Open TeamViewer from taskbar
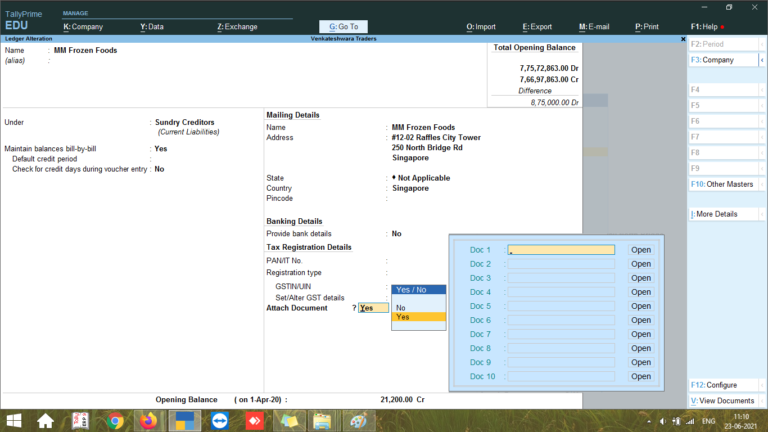 pos(219,421)
